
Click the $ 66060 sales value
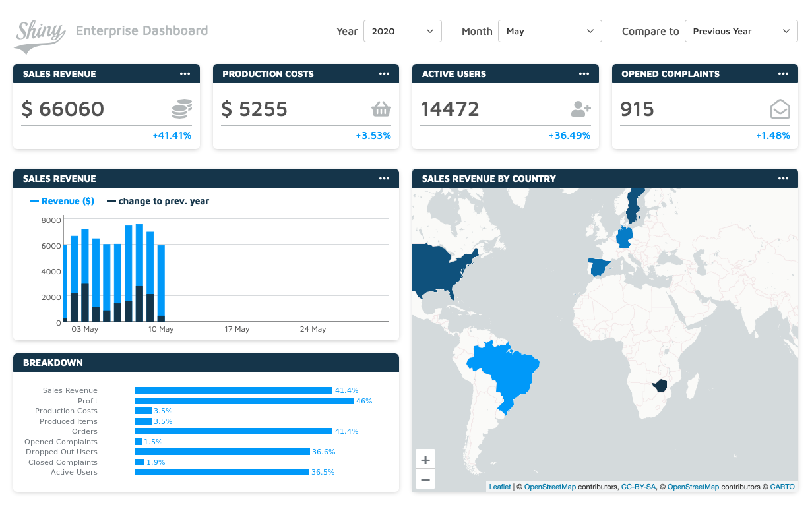(63, 109)
